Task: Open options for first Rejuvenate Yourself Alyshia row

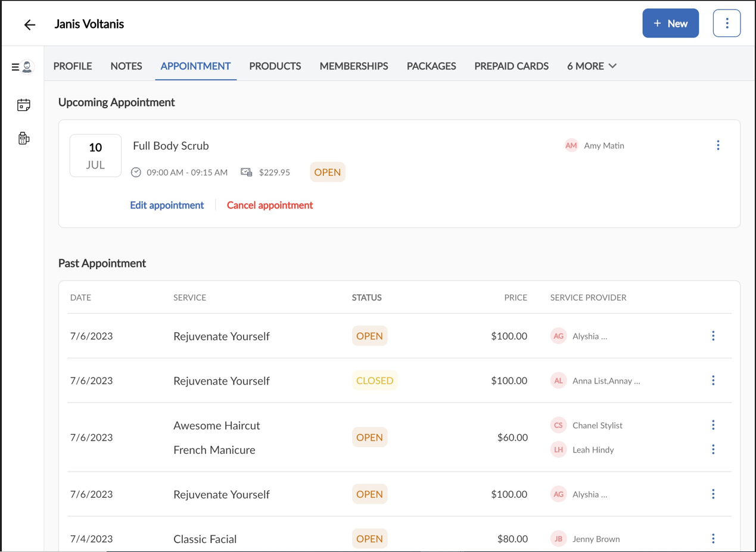Action: coord(713,336)
